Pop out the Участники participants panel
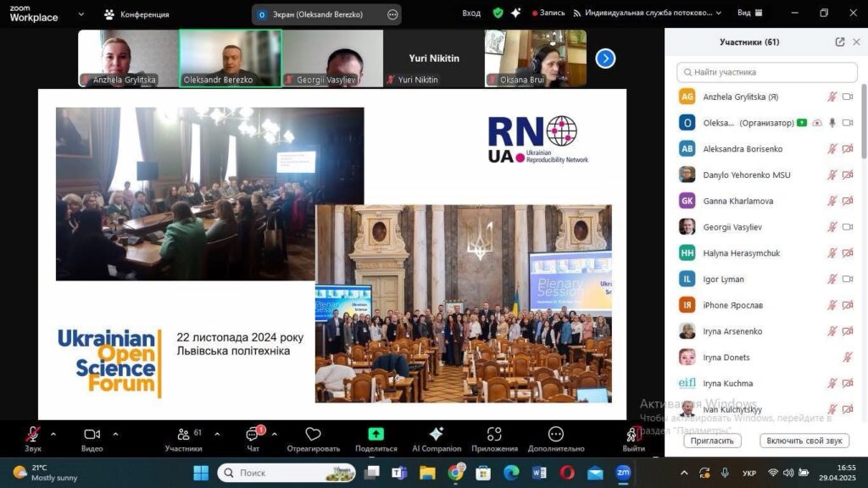868x488 pixels. pyautogui.click(x=839, y=42)
